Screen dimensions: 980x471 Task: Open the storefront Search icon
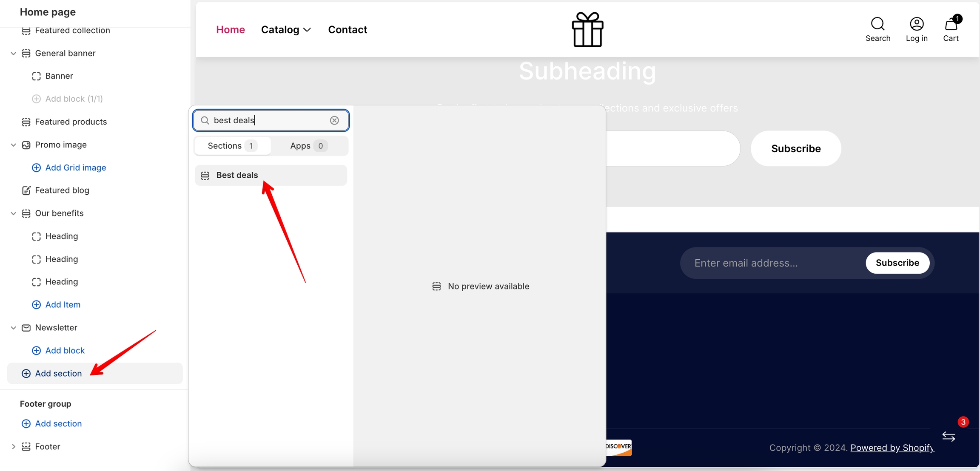pyautogui.click(x=877, y=24)
